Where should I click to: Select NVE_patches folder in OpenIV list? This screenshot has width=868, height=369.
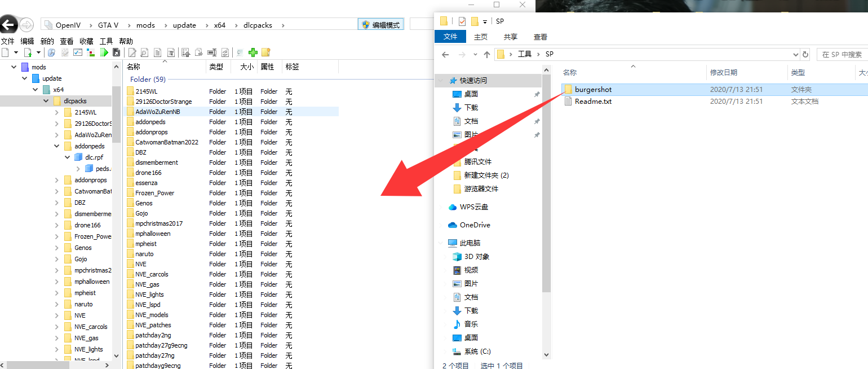coord(153,325)
